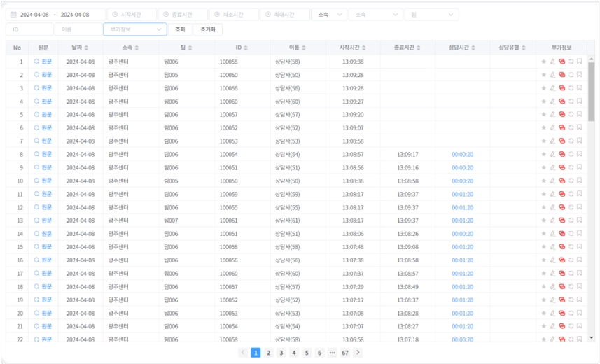Click the star icon in row 1
600x364 pixels.
[543, 62]
